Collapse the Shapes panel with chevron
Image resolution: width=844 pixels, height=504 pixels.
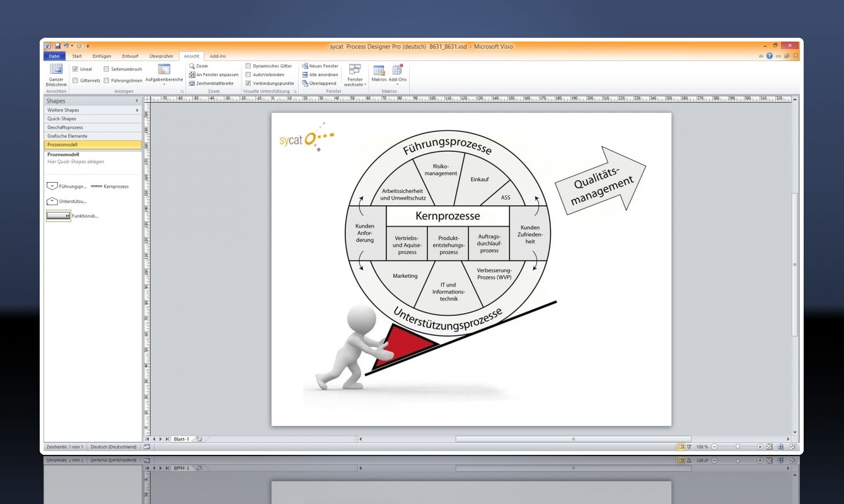point(137,101)
